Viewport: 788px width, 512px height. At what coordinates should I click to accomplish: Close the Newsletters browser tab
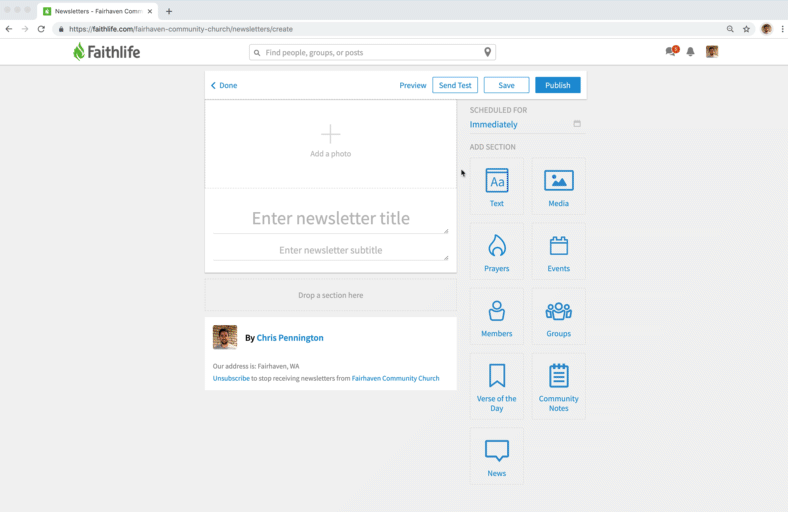coord(150,11)
